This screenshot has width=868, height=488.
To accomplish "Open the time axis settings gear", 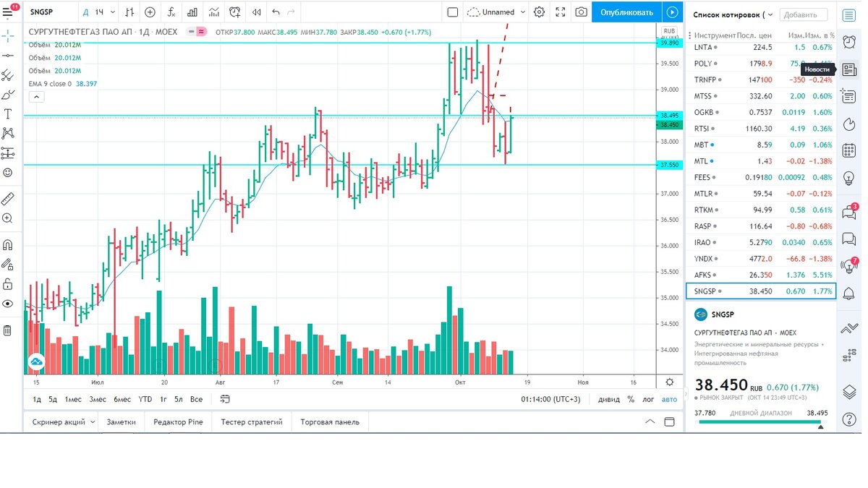I will 670,382.
